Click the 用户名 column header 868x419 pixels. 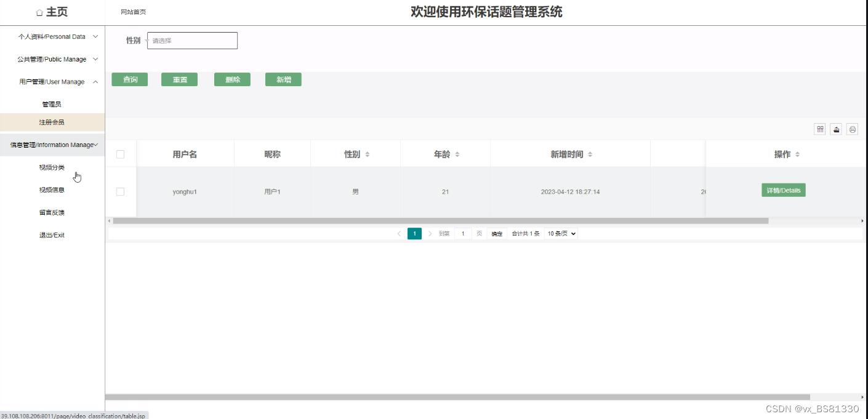click(x=185, y=154)
